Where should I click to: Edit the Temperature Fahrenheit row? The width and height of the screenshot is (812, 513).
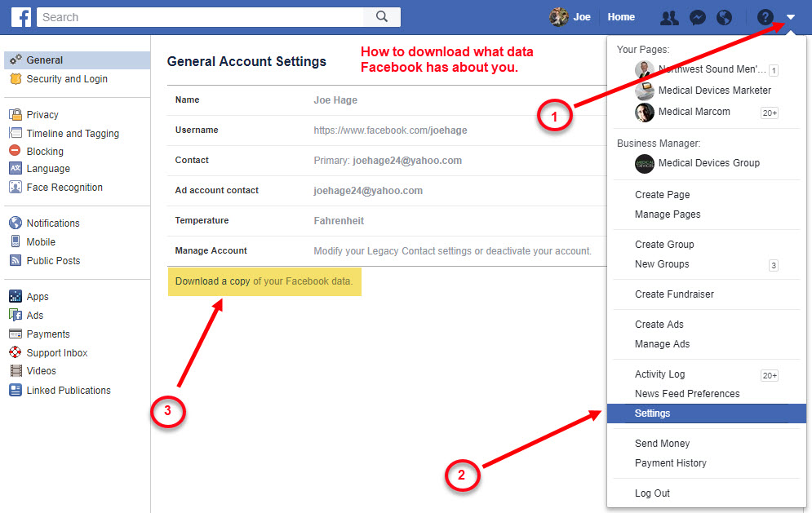387,220
